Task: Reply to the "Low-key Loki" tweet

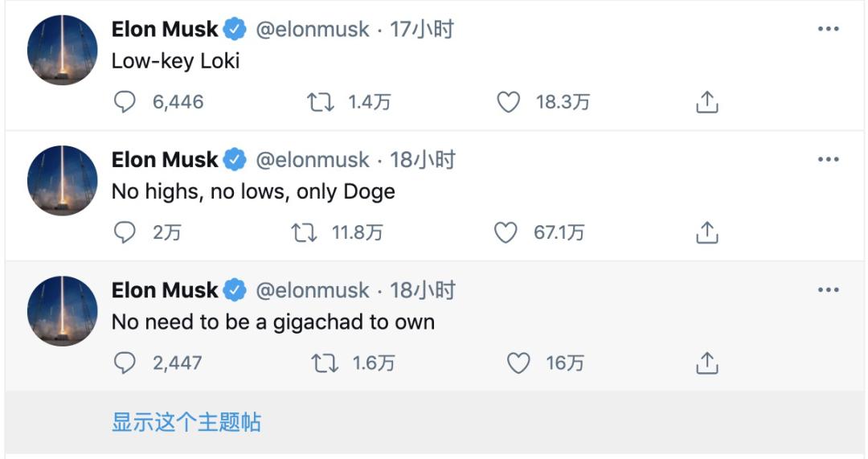Action: (125, 102)
